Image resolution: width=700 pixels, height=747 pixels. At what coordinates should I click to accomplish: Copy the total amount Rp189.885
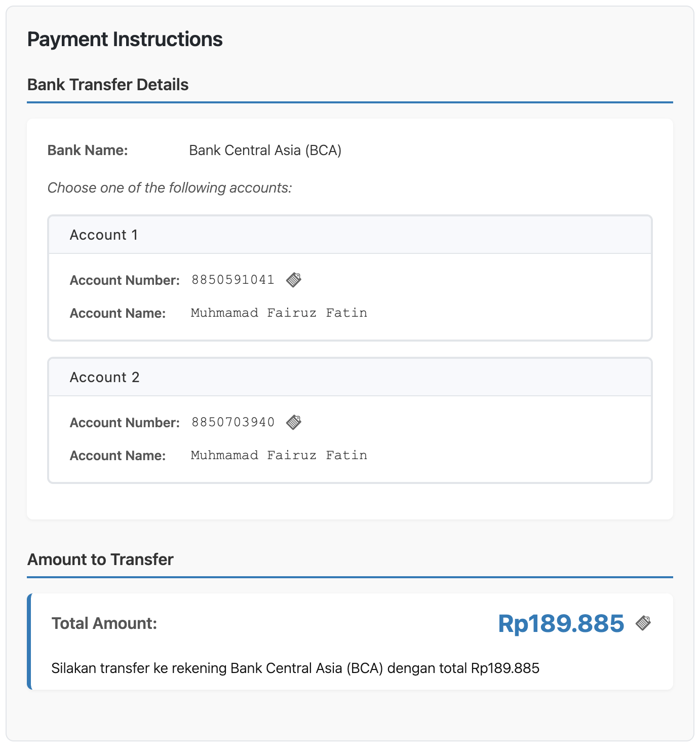643,623
